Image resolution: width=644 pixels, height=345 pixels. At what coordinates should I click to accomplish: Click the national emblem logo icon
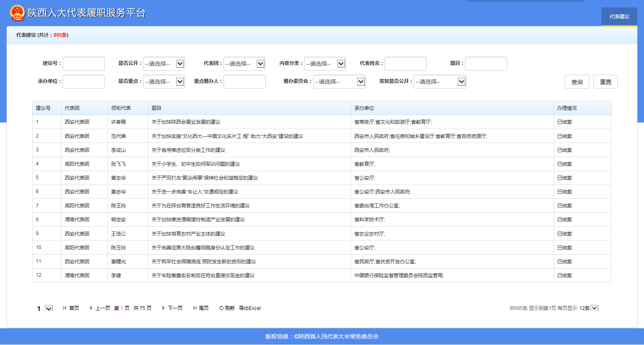point(17,13)
